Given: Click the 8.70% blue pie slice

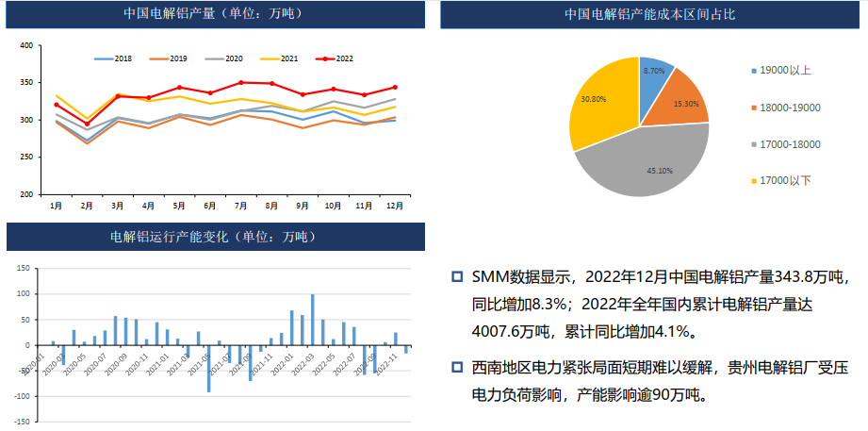Looking at the screenshot, I should click(x=655, y=75).
